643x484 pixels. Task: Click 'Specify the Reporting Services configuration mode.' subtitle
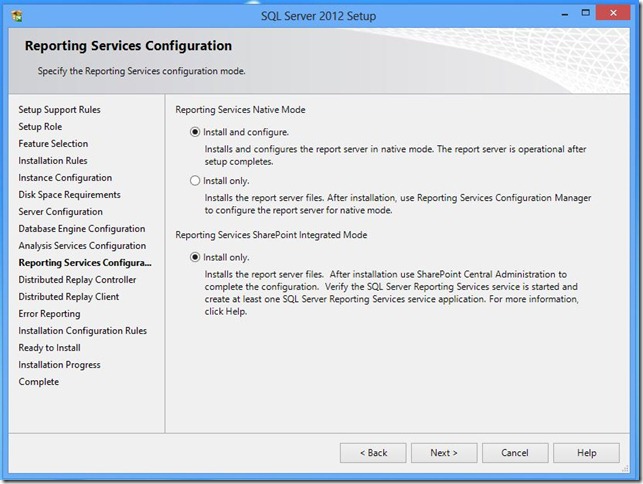click(141, 71)
